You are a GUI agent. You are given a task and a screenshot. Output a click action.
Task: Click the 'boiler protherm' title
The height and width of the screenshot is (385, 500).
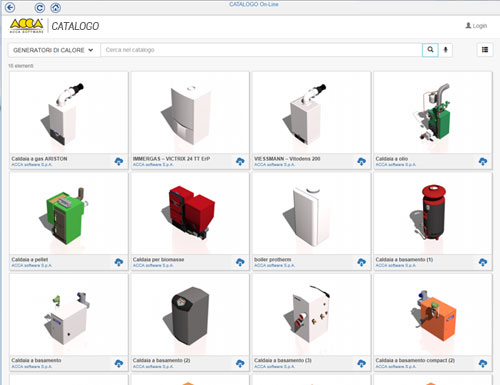273,259
